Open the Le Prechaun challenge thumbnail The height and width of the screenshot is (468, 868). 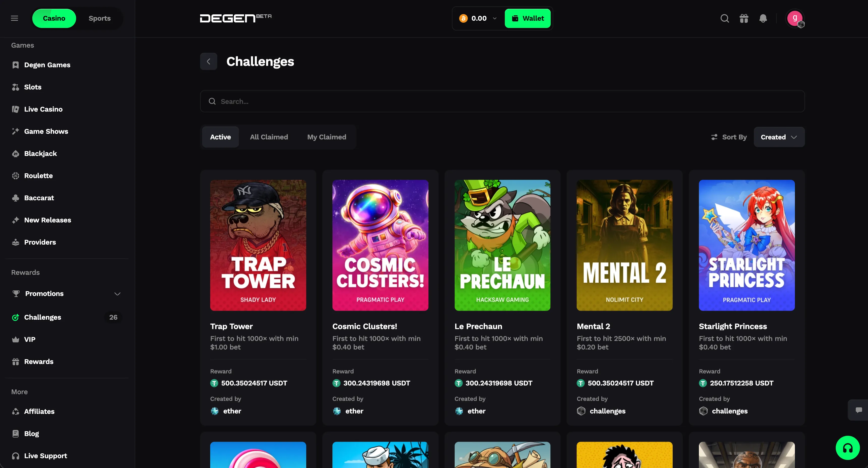pyautogui.click(x=502, y=245)
